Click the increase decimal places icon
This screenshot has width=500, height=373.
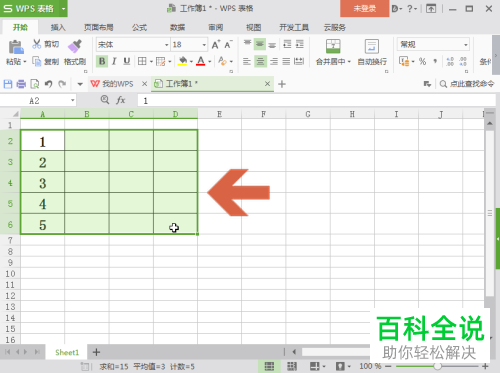pos(450,61)
